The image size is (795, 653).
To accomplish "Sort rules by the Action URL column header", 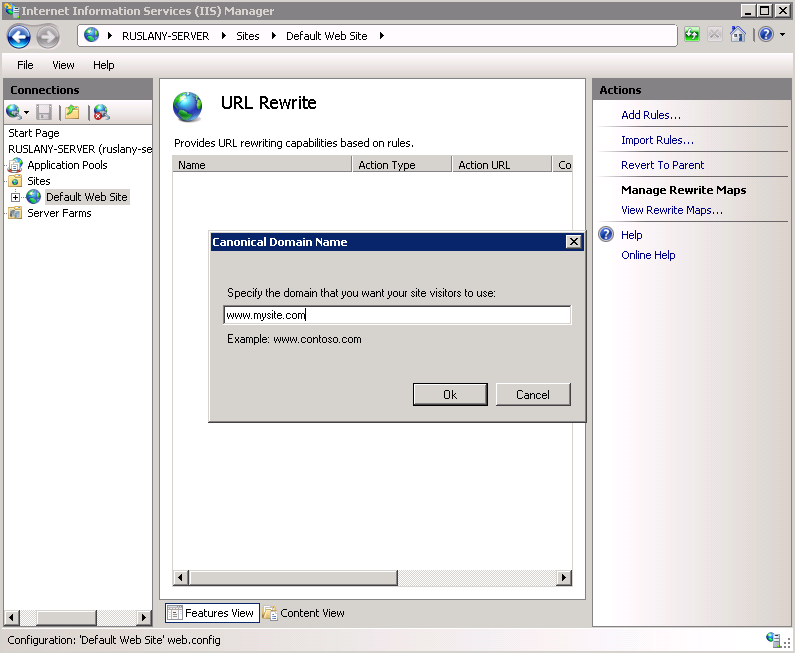I will (501, 165).
